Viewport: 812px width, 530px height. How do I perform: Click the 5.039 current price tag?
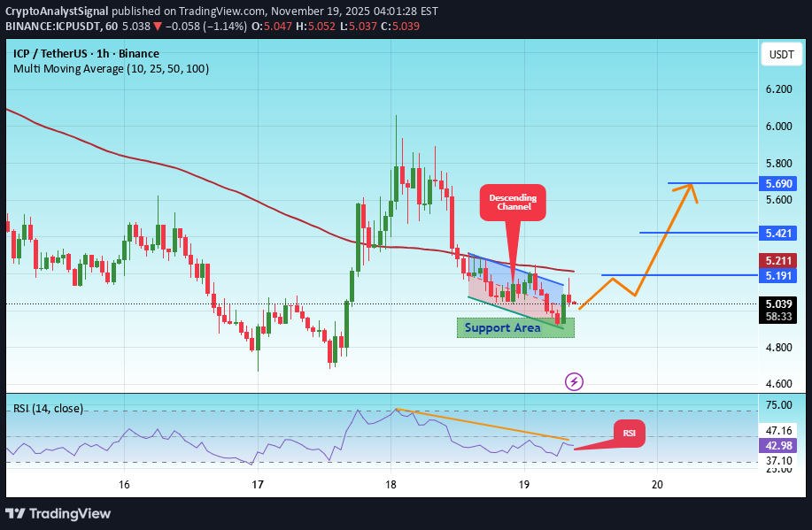click(x=777, y=302)
